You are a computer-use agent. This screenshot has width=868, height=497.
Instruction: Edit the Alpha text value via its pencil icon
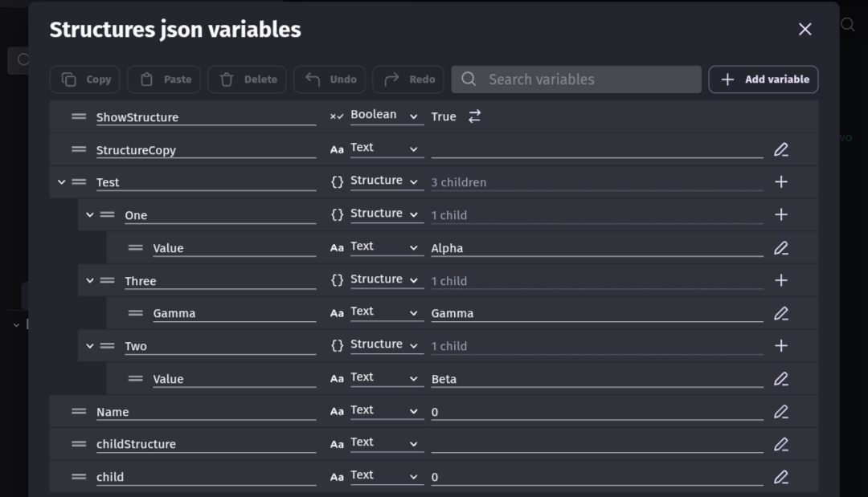780,248
